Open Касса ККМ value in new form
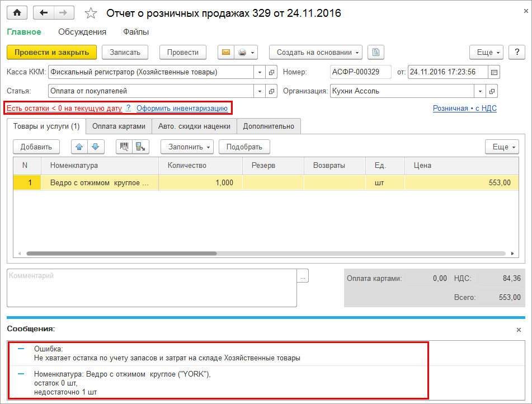The width and height of the screenshot is (532, 404). (271, 72)
